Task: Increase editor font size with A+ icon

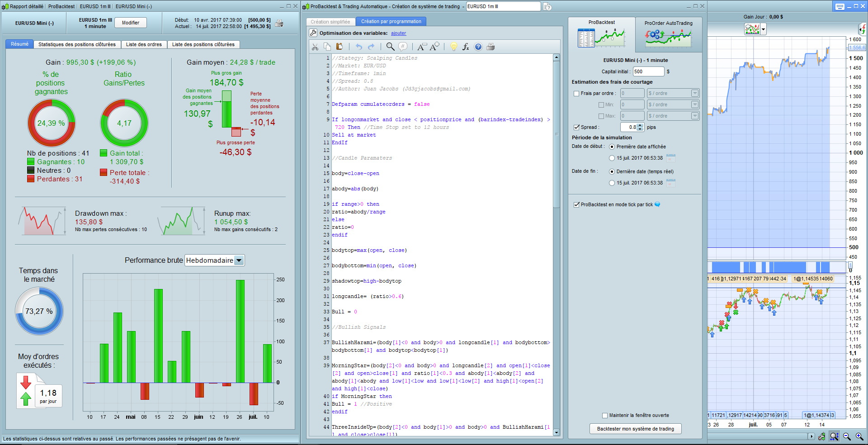Action: 435,47
